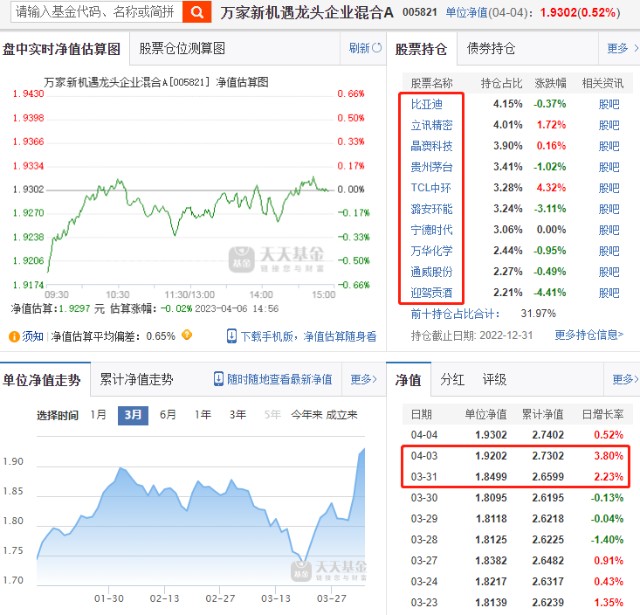Open the 股票持仓 tab
This screenshot has height=615, width=640.
(x=421, y=49)
